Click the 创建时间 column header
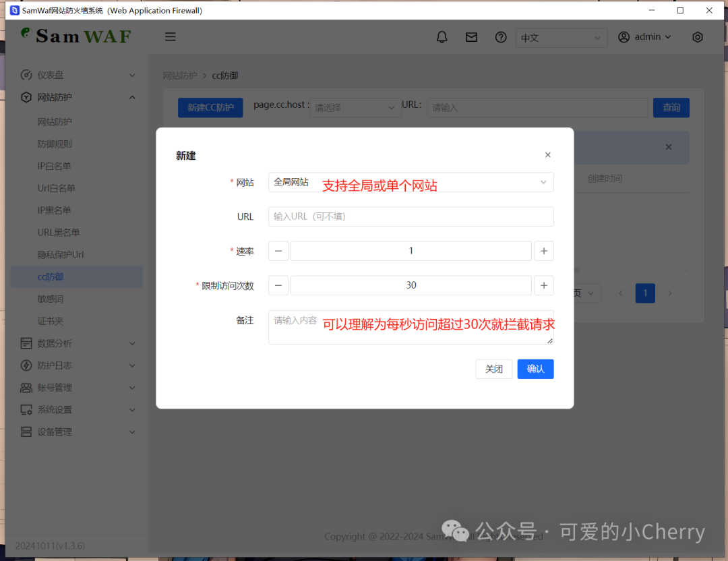 [605, 178]
